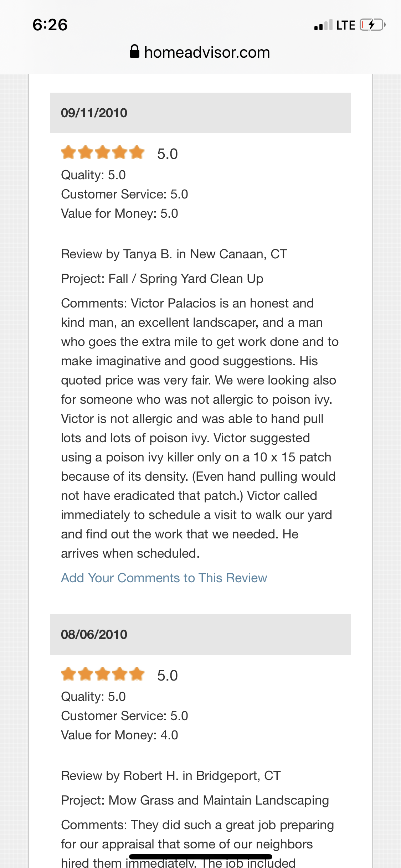Open Add Your Comments to This Review link
Image resolution: width=401 pixels, height=868 pixels.
(x=164, y=578)
